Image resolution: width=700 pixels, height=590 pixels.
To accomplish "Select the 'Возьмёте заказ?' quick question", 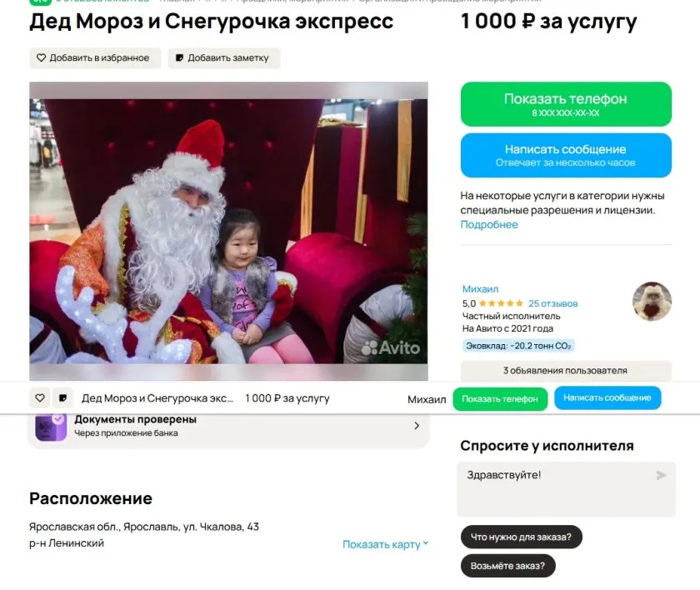I will [x=507, y=566].
